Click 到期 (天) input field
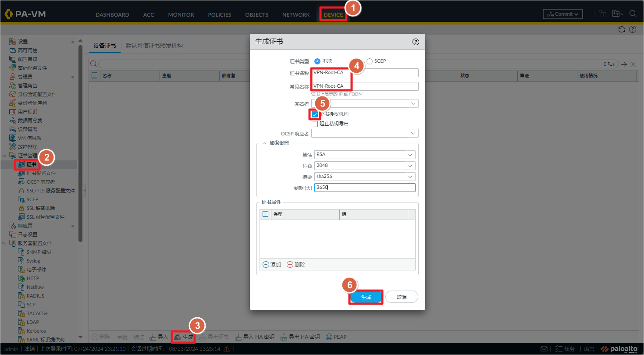644x355 pixels. click(365, 188)
